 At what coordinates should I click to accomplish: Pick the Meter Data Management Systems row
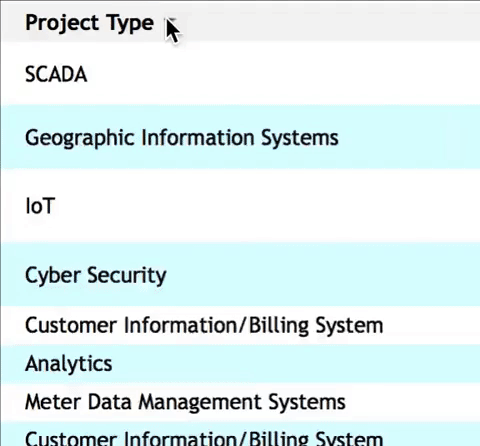240,402
